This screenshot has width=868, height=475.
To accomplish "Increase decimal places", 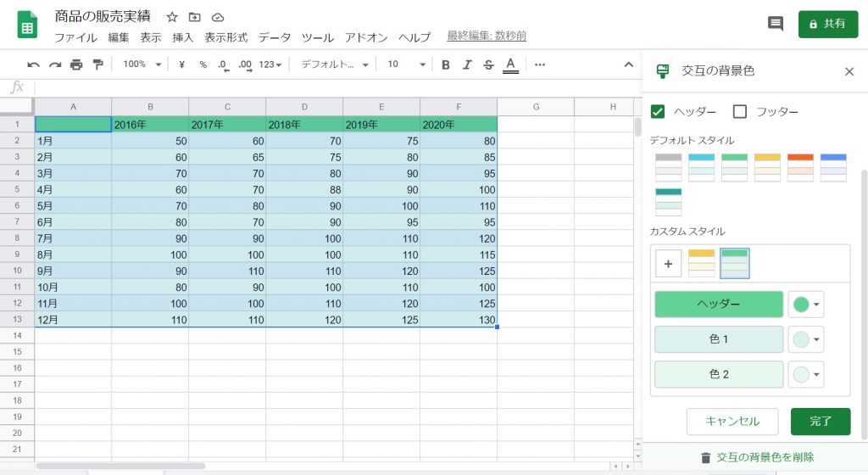I will pos(245,65).
